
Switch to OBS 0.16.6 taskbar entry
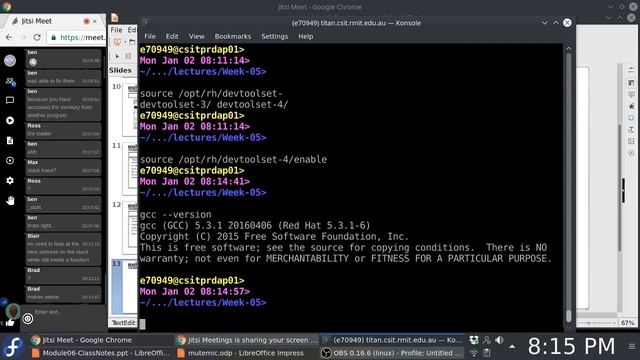pyautogui.click(x=392, y=353)
